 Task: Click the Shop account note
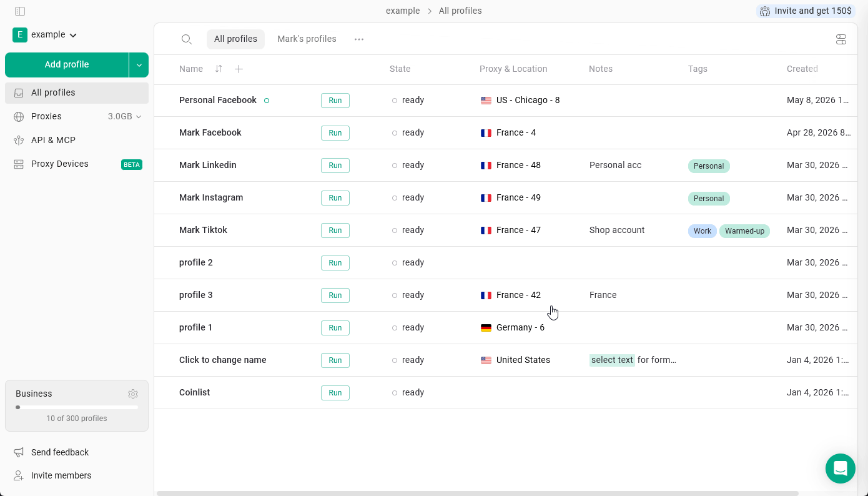pyautogui.click(x=617, y=230)
